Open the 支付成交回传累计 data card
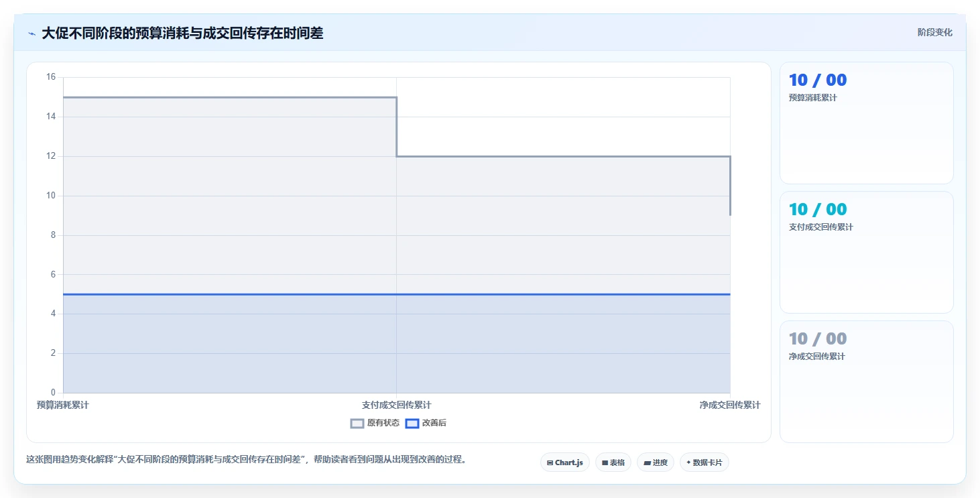Viewport: 980px width, 498px height. [866, 252]
